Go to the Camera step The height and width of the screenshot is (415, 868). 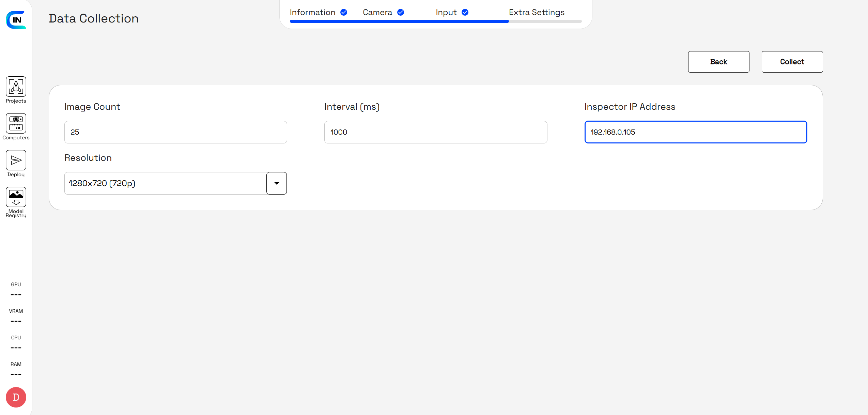coord(377,12)
